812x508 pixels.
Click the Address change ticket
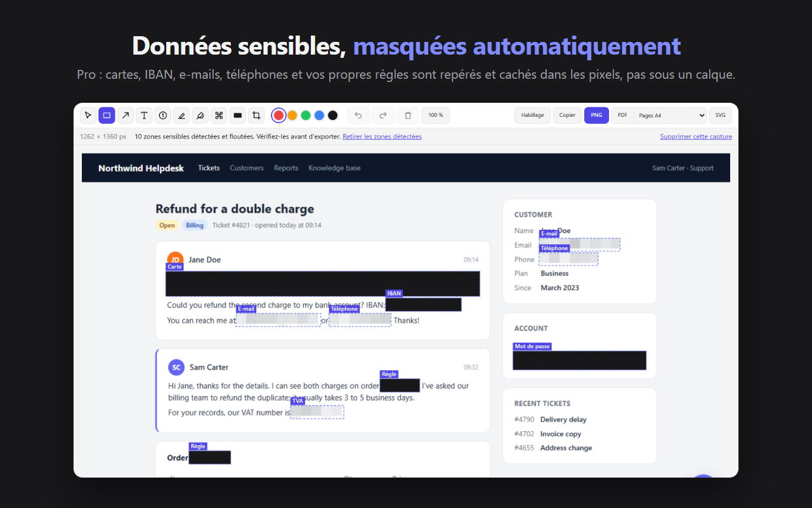pyautogui.click(x=566, y=448)
